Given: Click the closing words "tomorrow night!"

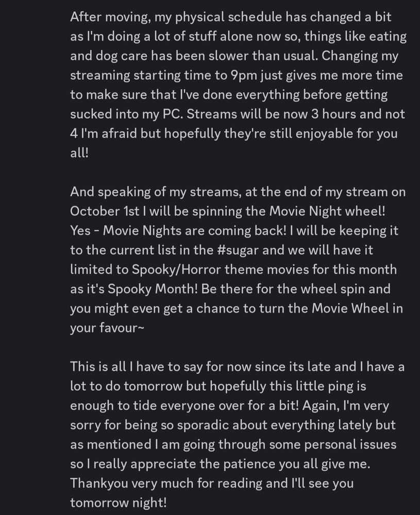Looking at the screenshot, I should (119, 503).
